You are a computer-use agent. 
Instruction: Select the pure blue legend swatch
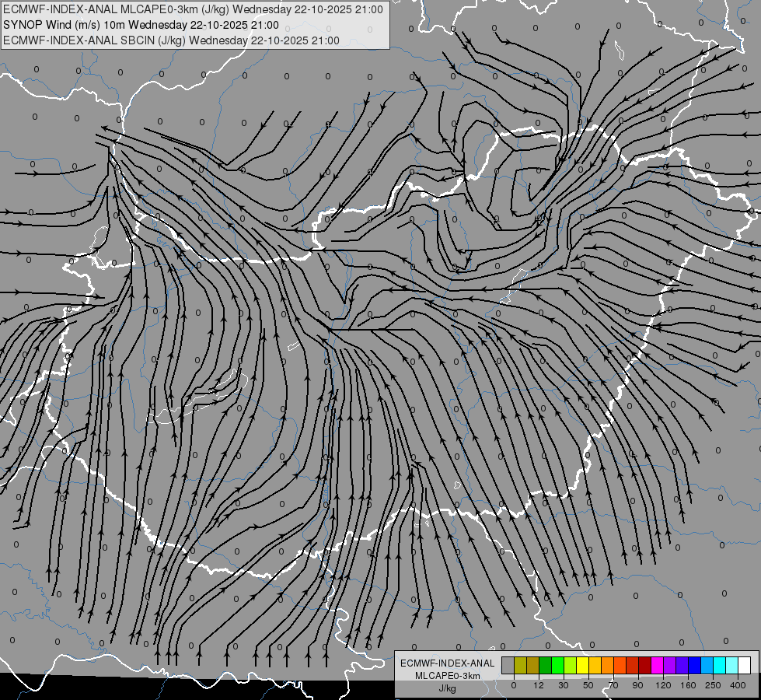point(694,666)
